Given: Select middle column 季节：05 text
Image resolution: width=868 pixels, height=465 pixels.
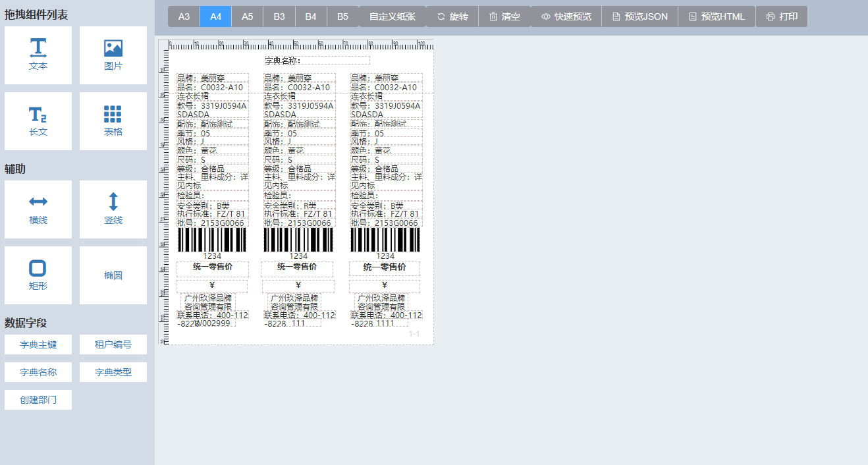Looking at the screenshot, I should point(300,133).
